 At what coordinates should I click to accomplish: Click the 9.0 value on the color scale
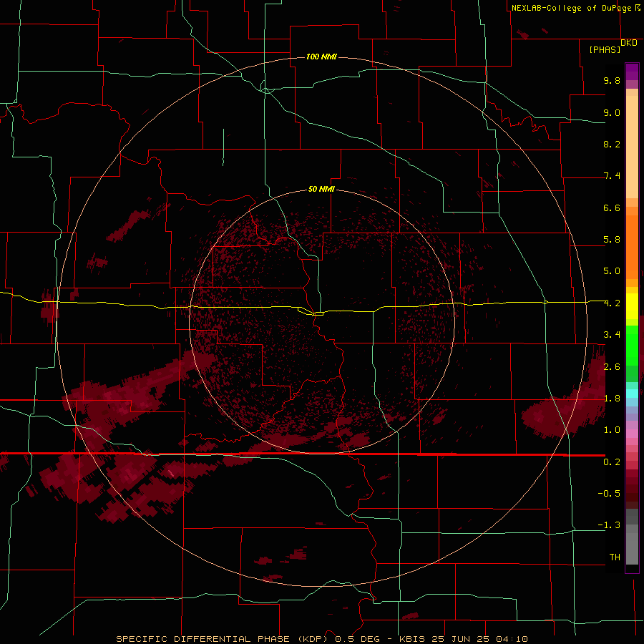click(x=612, y=112)
